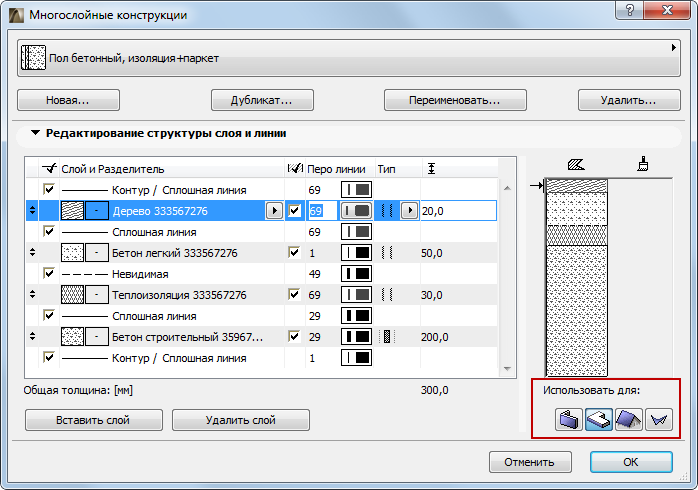Toggle Бетон строительный pen checkbox
Viewport: 698px width, 490px height.
coord(294,336)
